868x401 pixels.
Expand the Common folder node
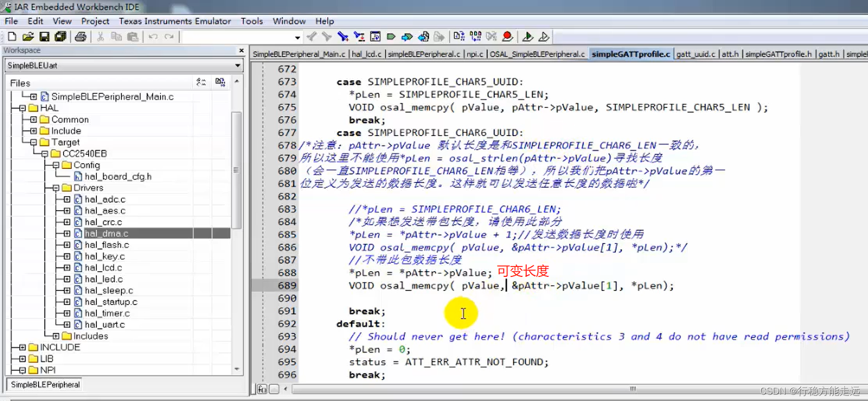33,120
